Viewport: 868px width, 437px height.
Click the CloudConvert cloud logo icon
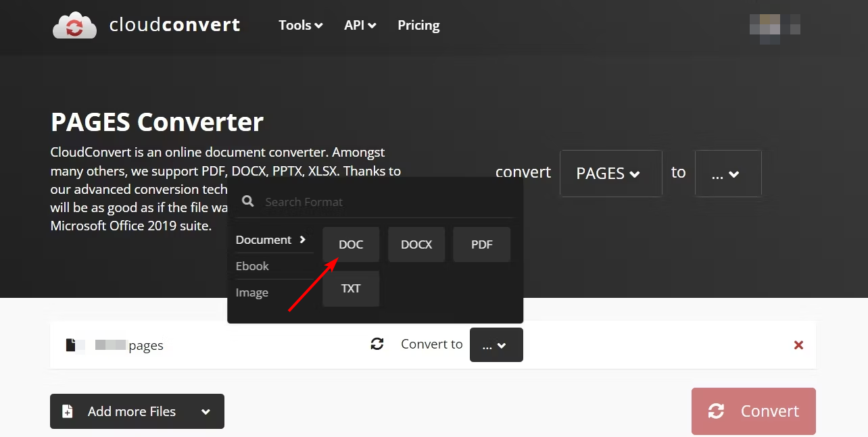75,26
